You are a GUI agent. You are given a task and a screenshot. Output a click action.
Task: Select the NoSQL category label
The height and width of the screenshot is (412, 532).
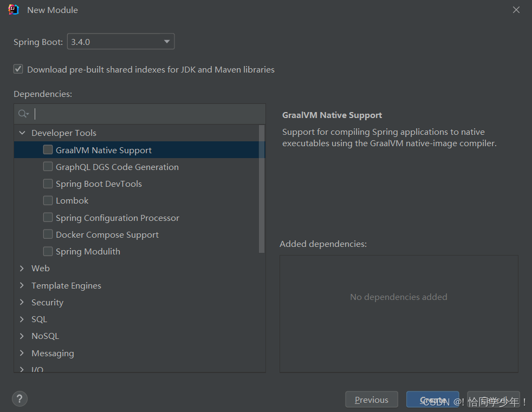(45, 336)
